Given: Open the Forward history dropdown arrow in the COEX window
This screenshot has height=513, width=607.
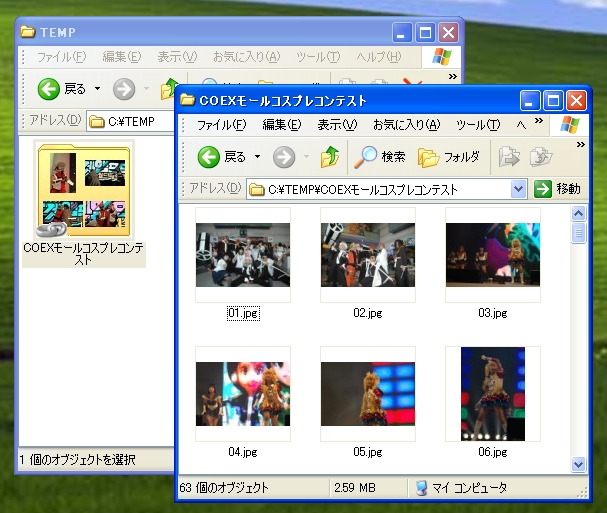Looking at the screenshot, I should pyautogui.click(x=306, y=157).
